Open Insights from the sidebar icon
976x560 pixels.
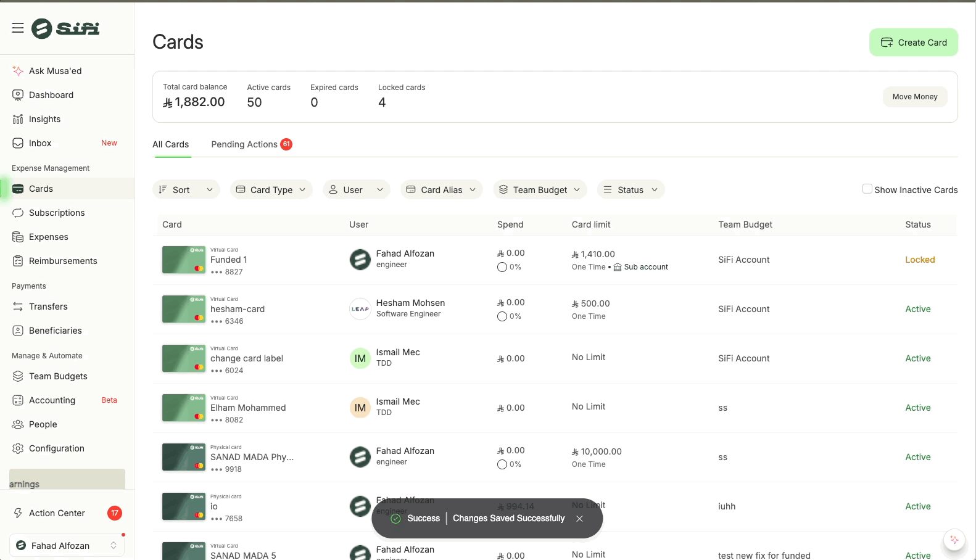pyautogui.click(x=18, y=119)
